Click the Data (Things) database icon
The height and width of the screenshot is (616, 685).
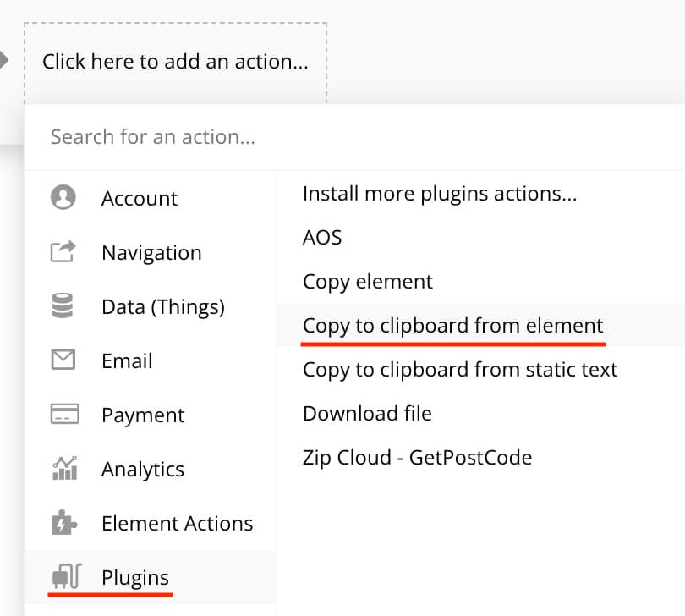pyautogui.click(x=63, y=305)
